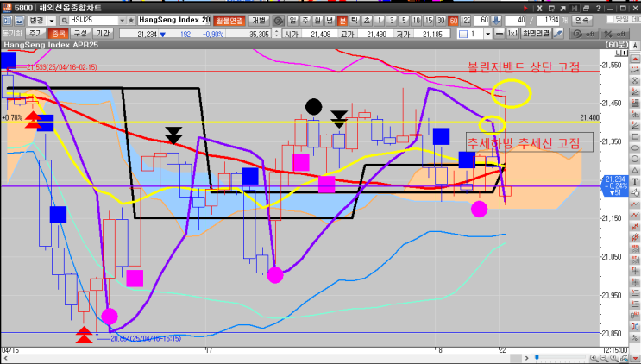Click the second layout icon beside 변경

point(19,21)
